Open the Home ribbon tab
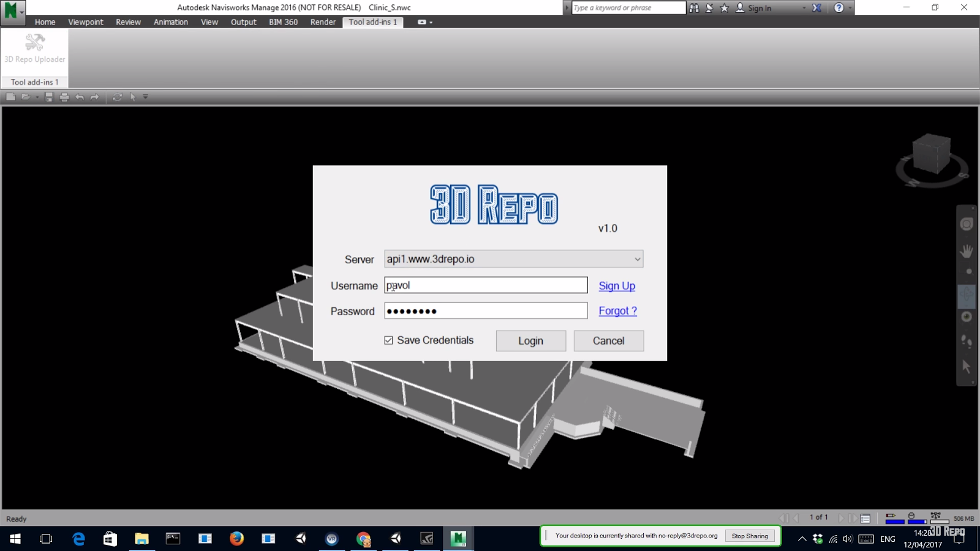Screen dimensions: 980x551 (45, 22)
